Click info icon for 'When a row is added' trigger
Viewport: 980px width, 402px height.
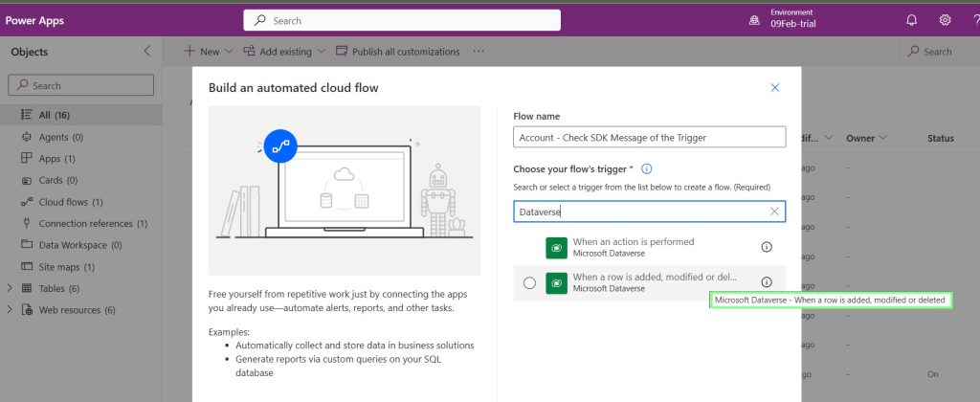point(767,282)
